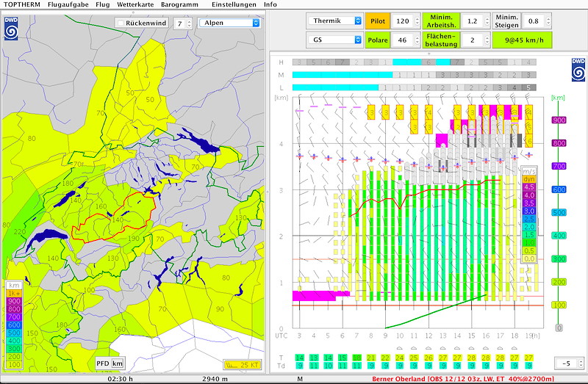Click the L low cloud row label

281,87
